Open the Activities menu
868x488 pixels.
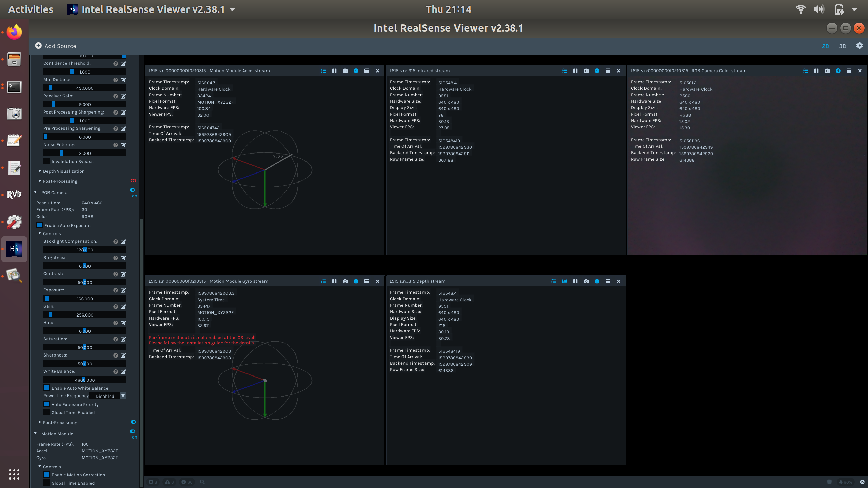(x=30, y=9)
